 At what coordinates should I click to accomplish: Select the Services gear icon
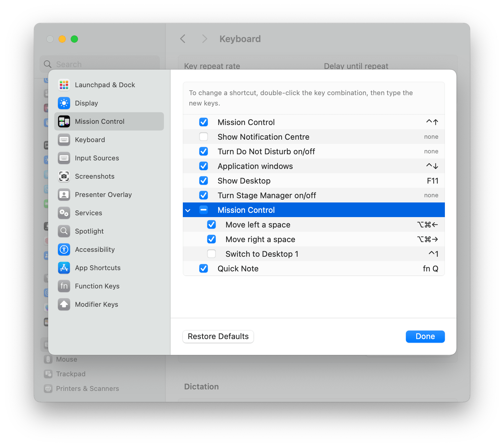pos(64,213)
